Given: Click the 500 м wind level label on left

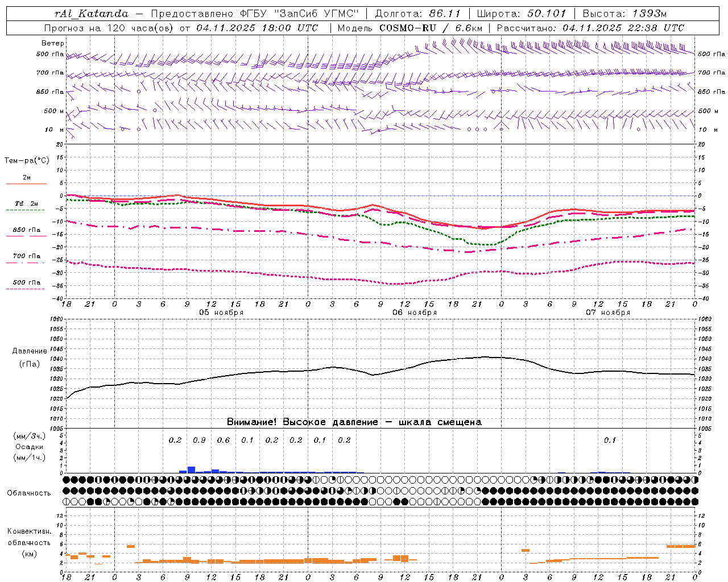Looking at the screenshot, I should pos(55,111).
